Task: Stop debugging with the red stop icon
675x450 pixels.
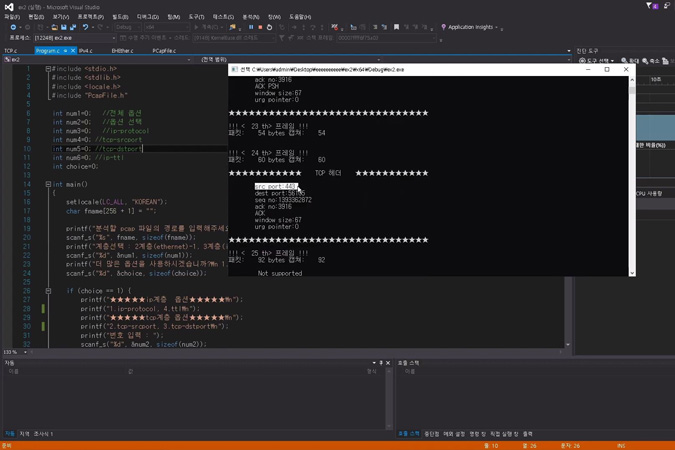Action: coord(260,27)
